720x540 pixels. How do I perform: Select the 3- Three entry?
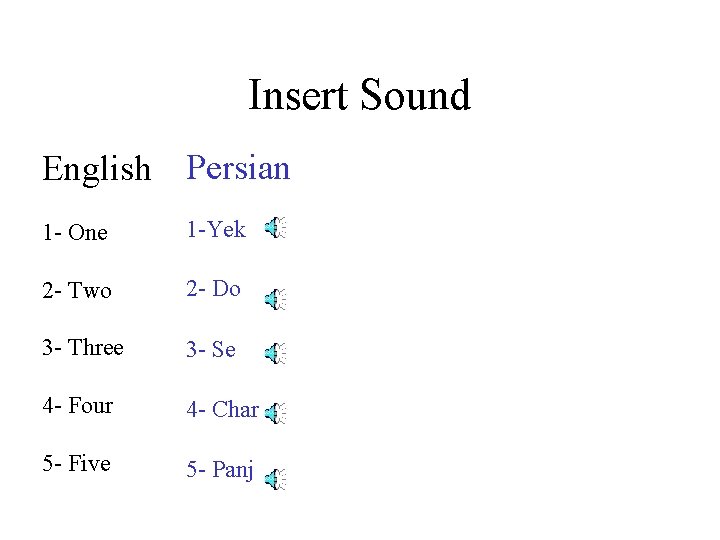tap(83, 348)
